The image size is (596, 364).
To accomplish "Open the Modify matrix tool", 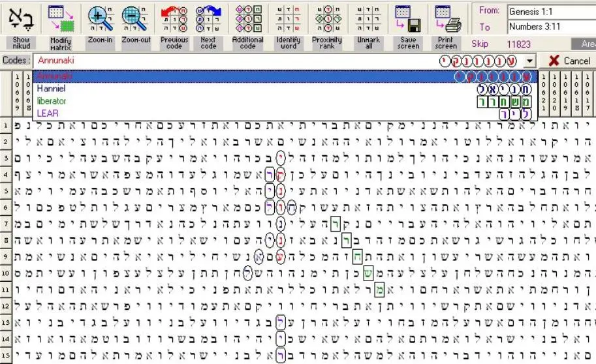I will click(x=61, y=19).
